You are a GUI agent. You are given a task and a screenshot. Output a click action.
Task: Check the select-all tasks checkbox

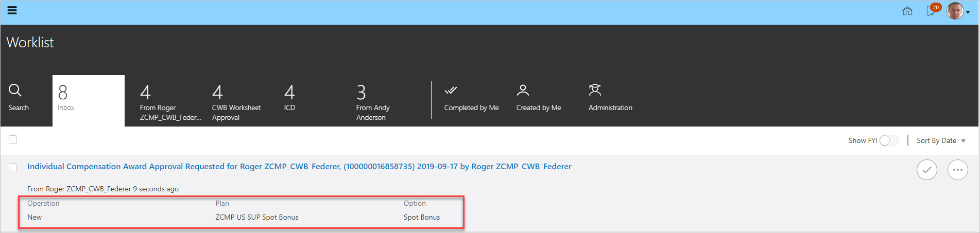point(13,139)
